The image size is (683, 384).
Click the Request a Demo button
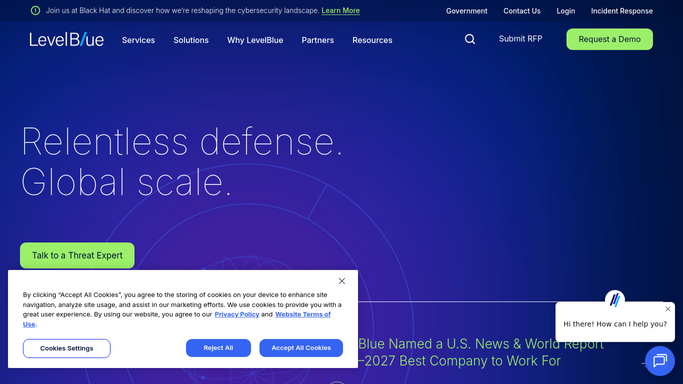(x=609, y=39)
